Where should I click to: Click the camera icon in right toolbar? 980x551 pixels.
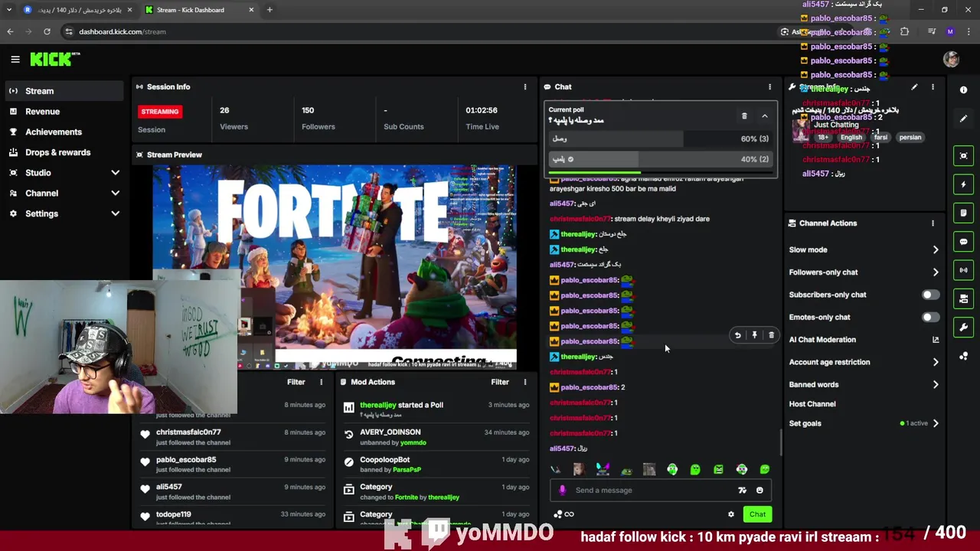pyautogui.click(x=964, y=298)
